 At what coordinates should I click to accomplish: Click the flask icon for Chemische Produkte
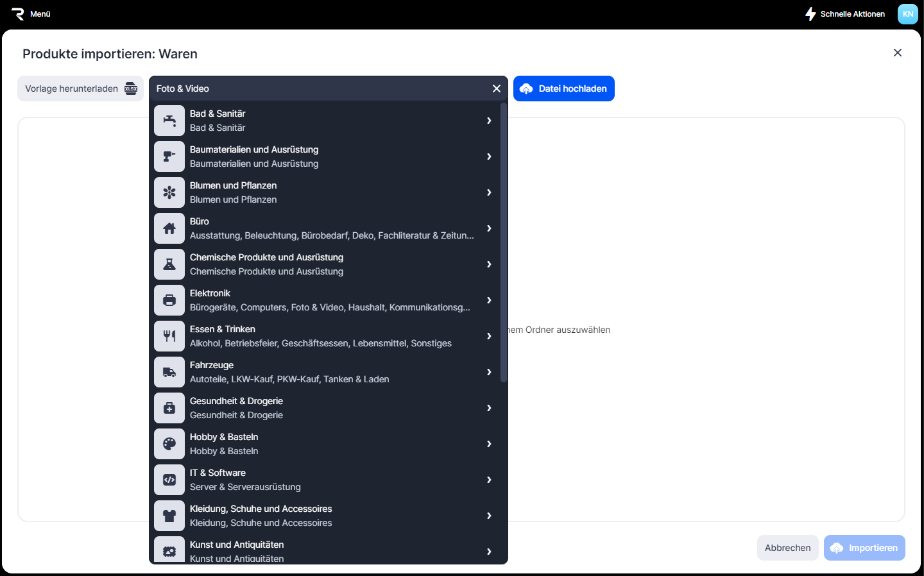[x=169, y=264]
